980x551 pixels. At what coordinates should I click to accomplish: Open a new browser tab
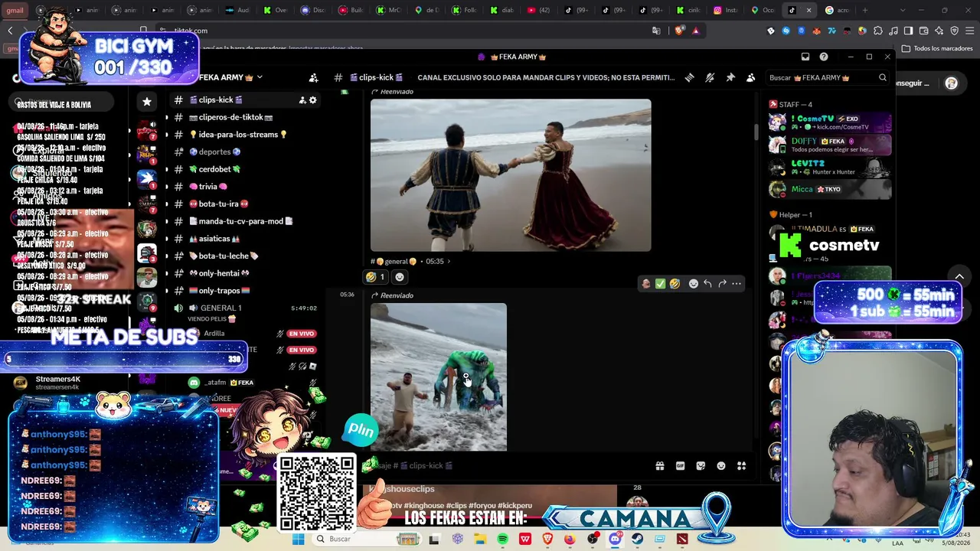click(865, 10)
